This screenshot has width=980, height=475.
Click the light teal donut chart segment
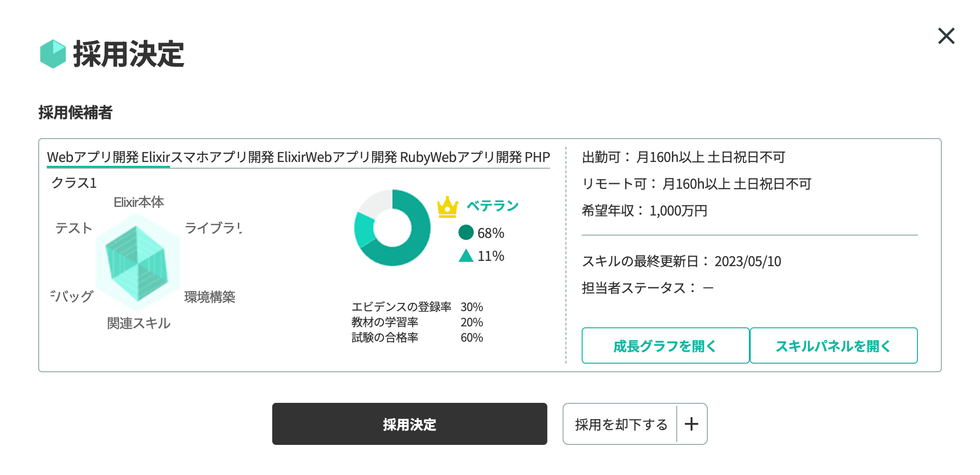click(x=364, y=228)
